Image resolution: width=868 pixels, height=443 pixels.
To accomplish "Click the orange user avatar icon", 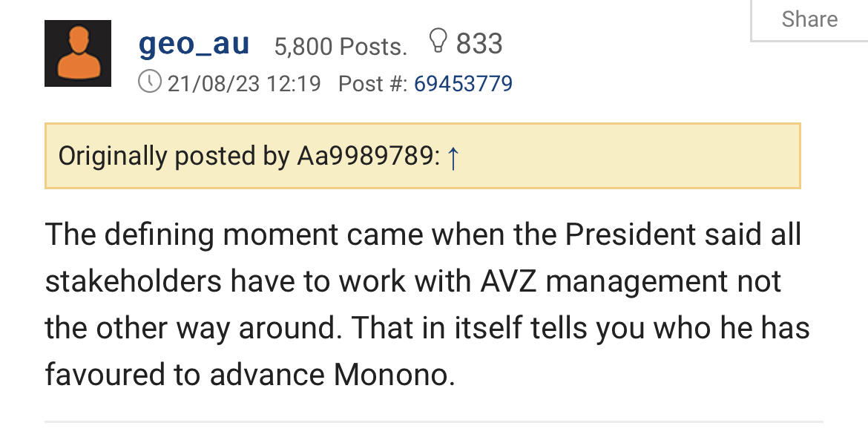I will pos(78,53).
